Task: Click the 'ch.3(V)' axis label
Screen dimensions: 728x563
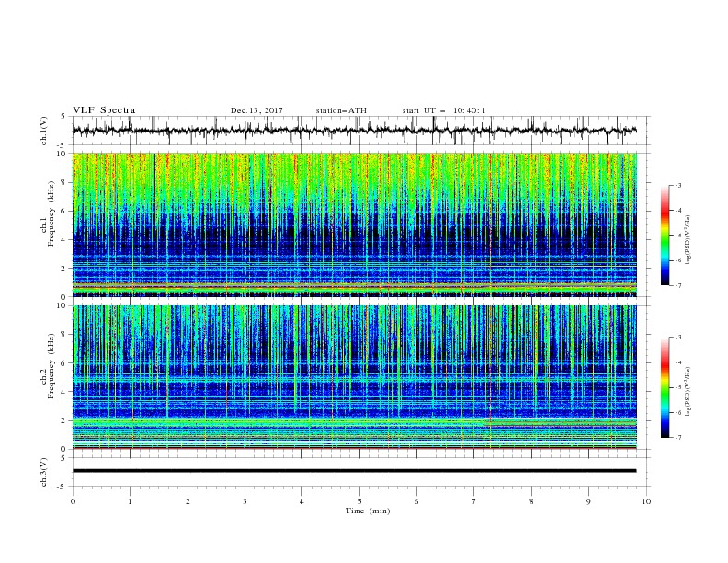Action: [x=43, y=472]
